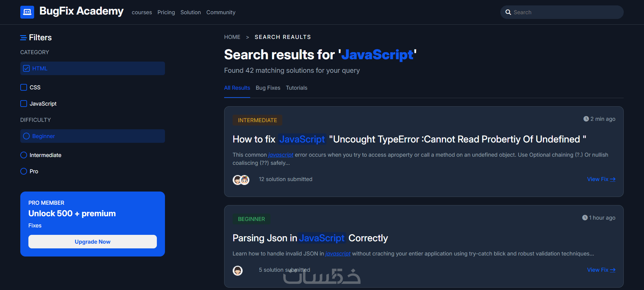Uncheck the HTML category checkbox

(x=26, y=68)
